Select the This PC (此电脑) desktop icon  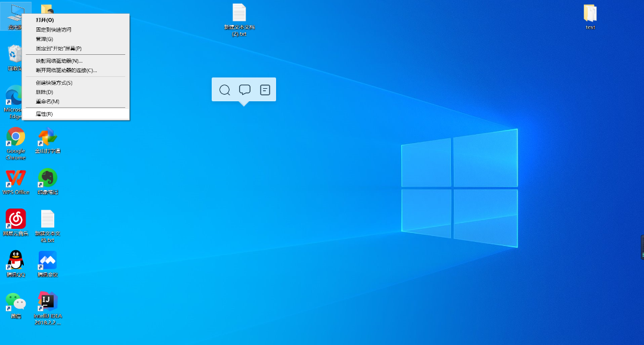click(14, 17)
